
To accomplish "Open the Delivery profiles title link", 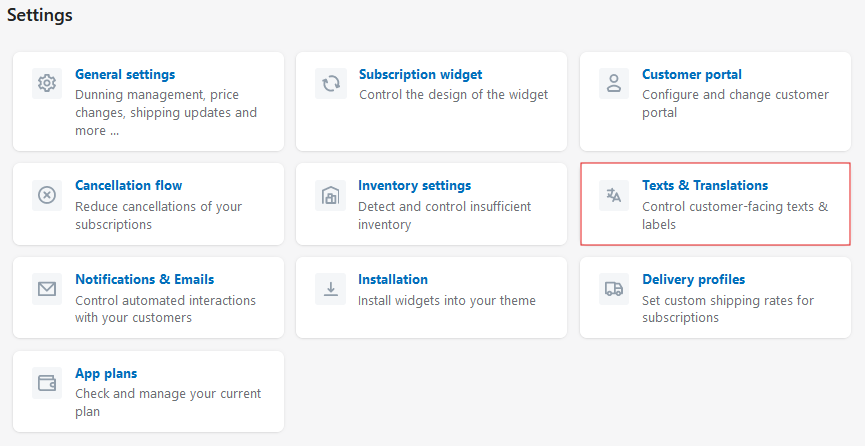I will point(693,279).
